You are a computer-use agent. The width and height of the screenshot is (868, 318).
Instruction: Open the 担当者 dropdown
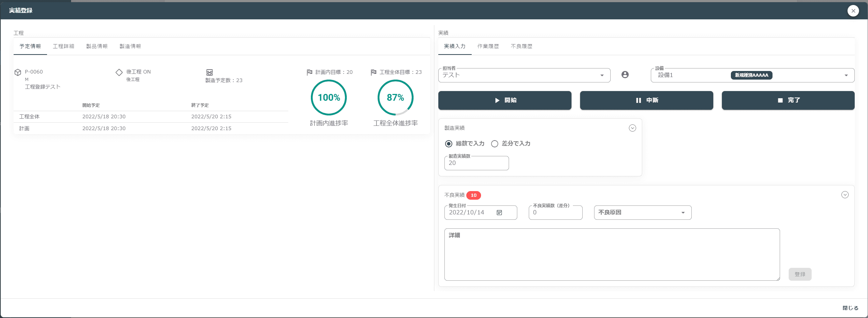[x=524, y=75]
